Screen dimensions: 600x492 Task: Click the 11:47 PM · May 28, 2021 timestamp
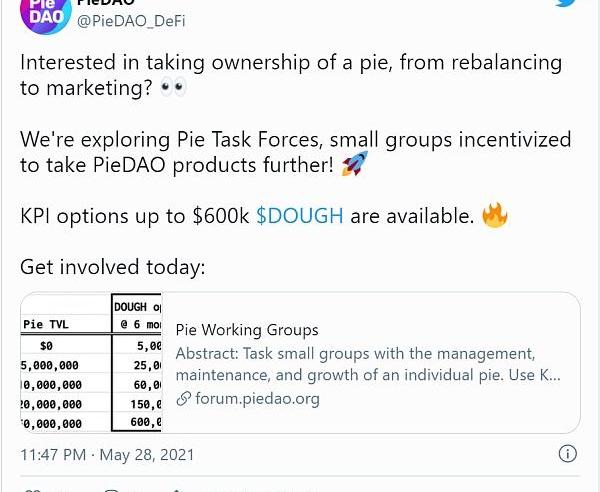(107, 455)
